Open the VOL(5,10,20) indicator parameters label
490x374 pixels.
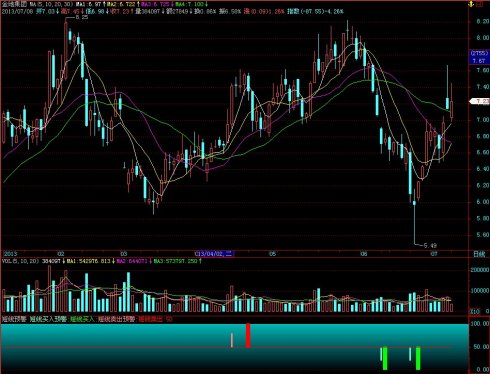(x=21, y=261)
